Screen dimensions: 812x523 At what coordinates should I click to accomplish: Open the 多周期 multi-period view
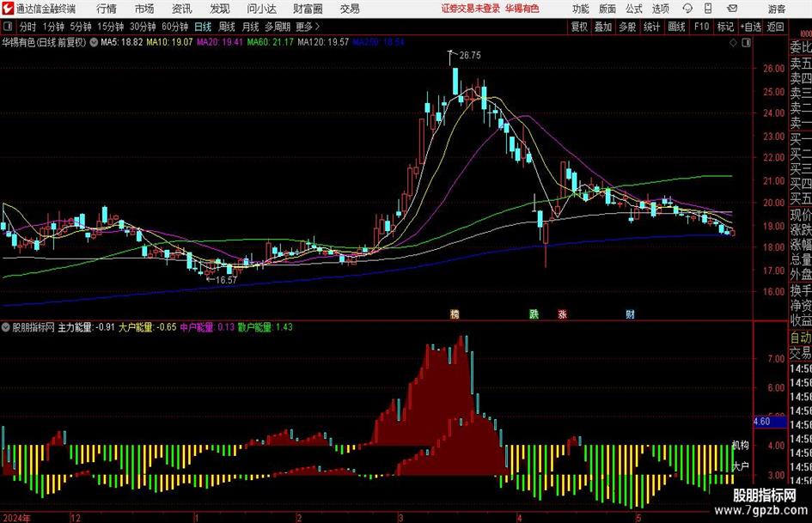[x=278, y=27]
